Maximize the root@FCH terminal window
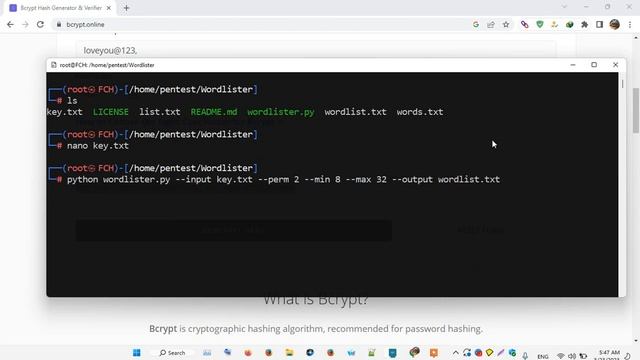 594,64
